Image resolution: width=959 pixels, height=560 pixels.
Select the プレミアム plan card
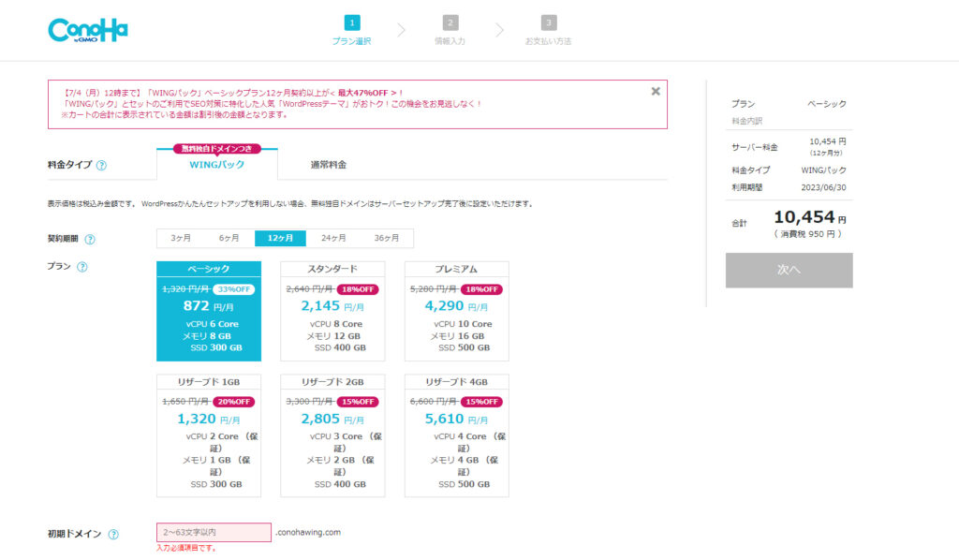[x=456, y=311]
